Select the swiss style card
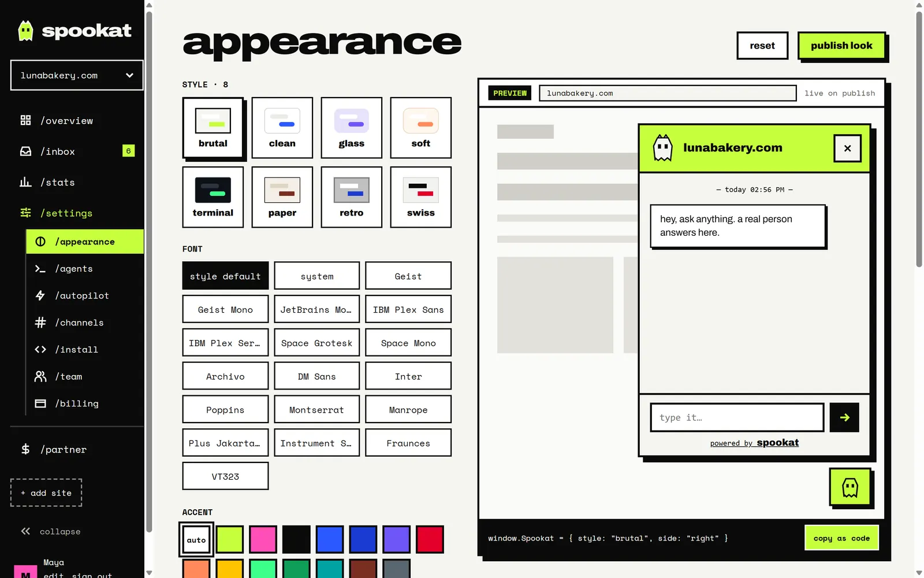 click(421, 197)
